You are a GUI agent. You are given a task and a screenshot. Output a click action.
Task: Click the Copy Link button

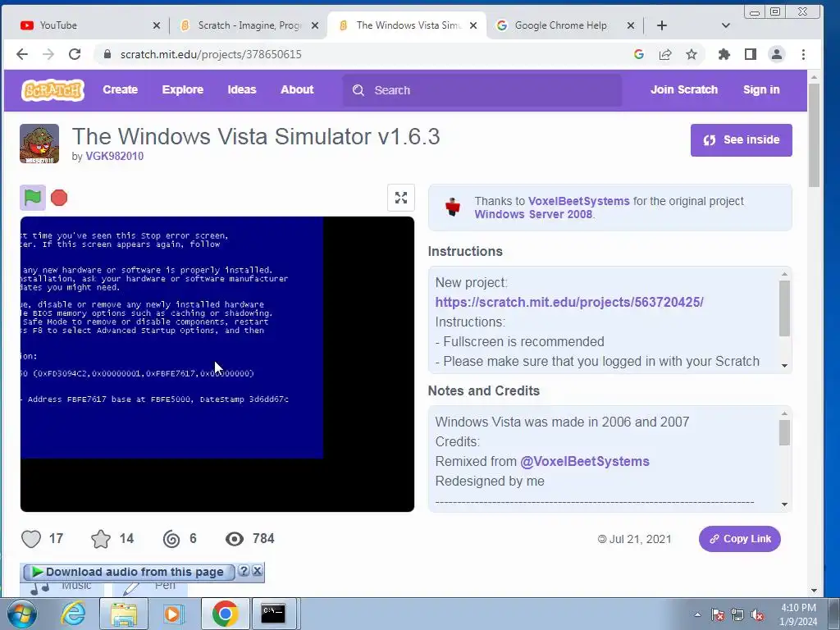point(739,539)
